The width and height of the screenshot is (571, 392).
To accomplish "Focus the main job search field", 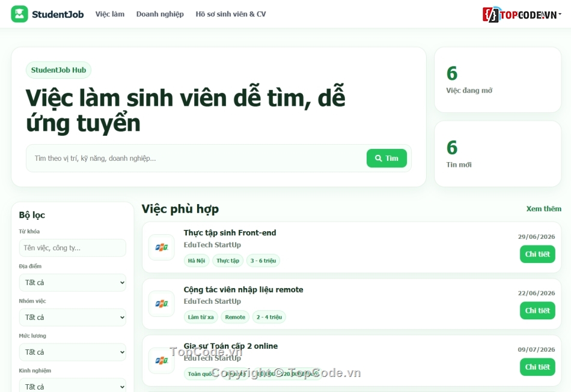I will [197, 158].
